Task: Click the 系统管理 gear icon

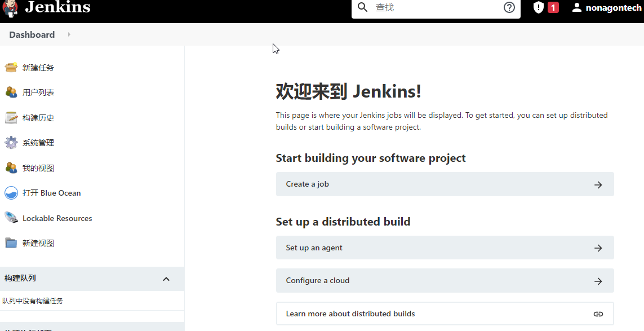Action: pos(11,143)
